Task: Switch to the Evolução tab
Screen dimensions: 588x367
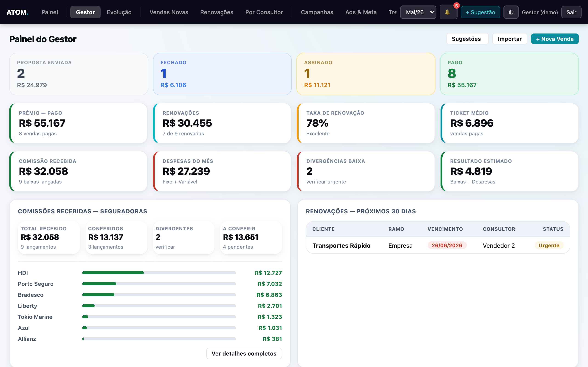Action: point(119,12)
